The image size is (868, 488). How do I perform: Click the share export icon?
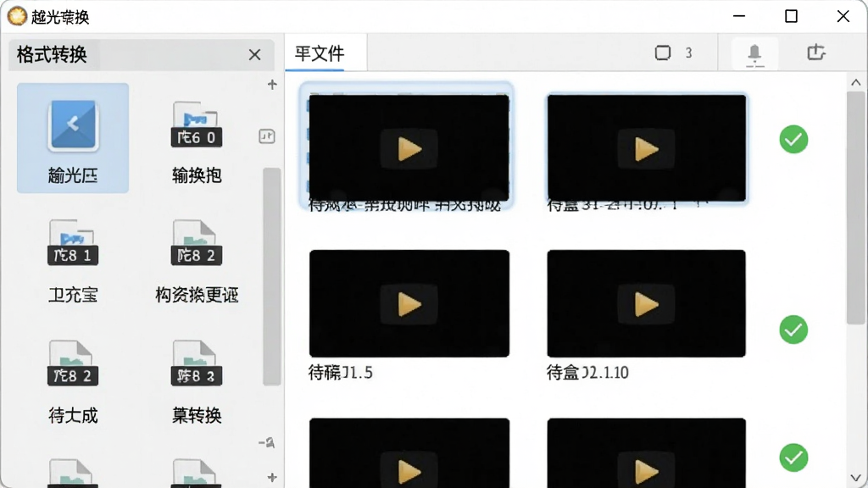[815, 53]
